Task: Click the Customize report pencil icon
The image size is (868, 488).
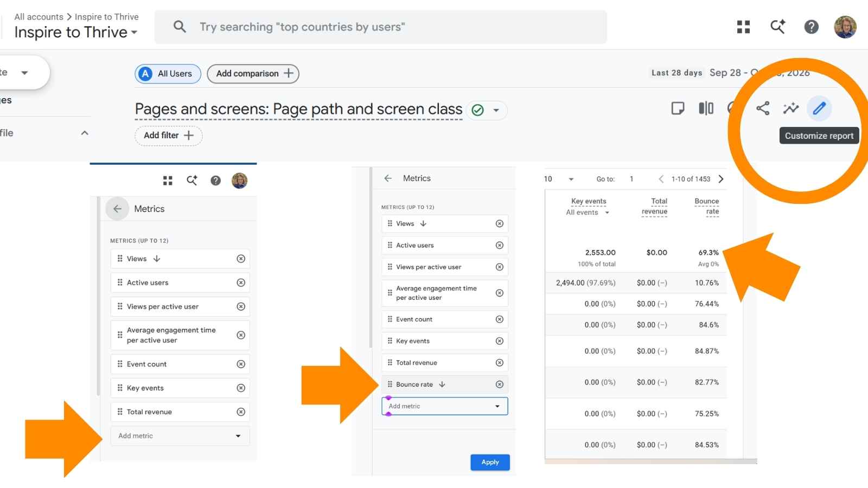Action: click(x=819, y=108)
